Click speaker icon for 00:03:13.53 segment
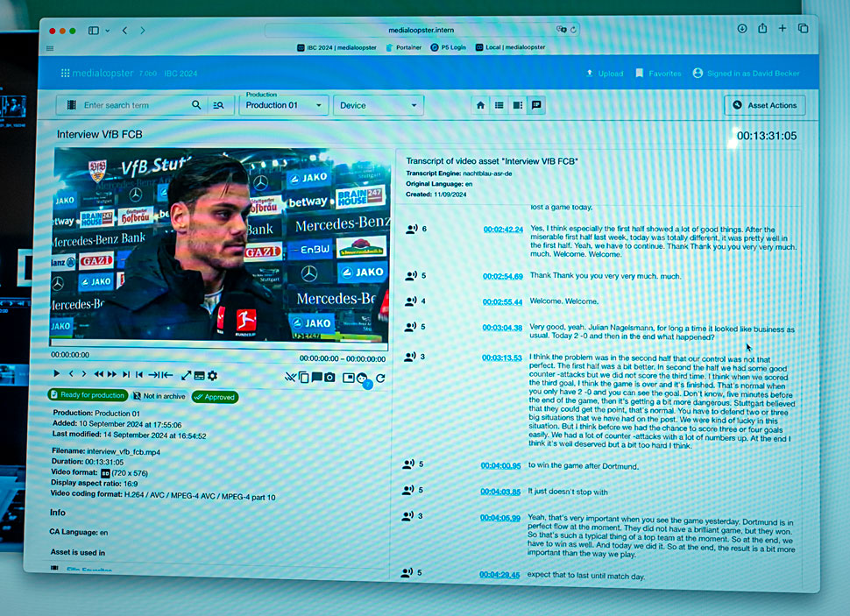The height and width of the screenshot is (616, 850). click(x=410, y=357)
